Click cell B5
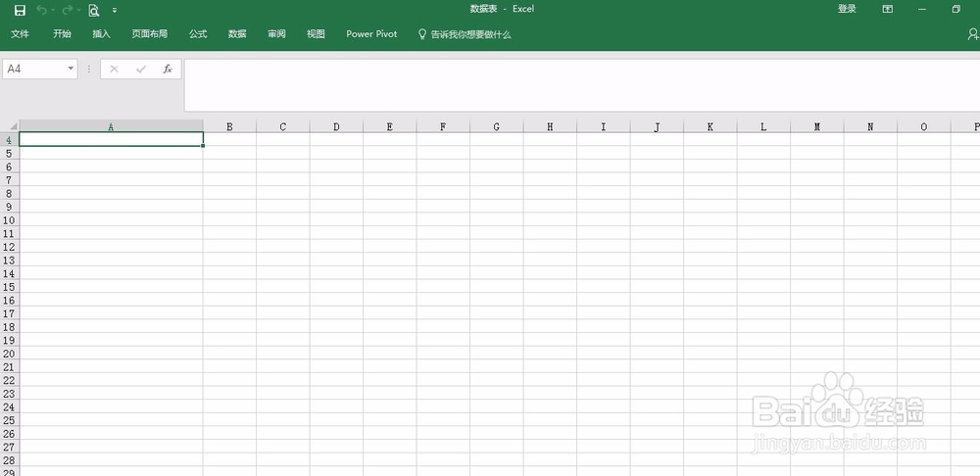Image resolution: width=980 pixels, height=476 pixels. pos(229,153)
